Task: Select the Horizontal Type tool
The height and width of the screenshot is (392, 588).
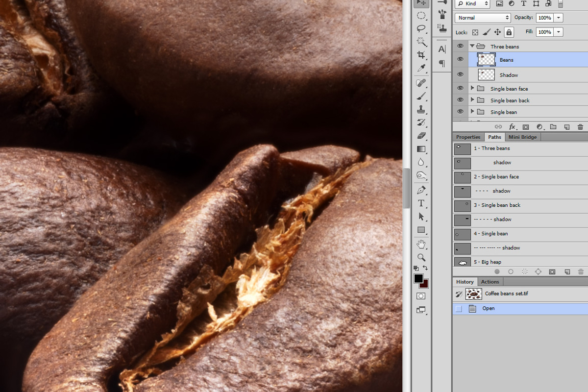Action: point(421,203)
